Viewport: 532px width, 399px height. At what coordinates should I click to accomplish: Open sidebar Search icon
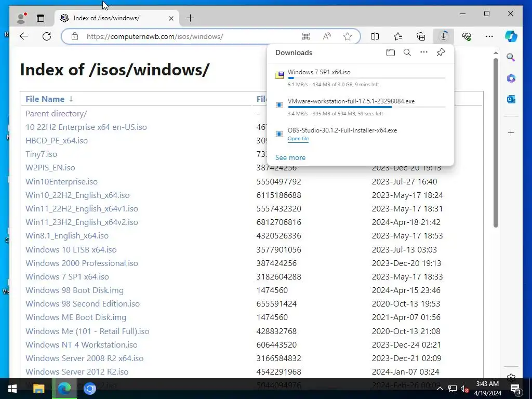pyautogui.click(x=511, y=57)
